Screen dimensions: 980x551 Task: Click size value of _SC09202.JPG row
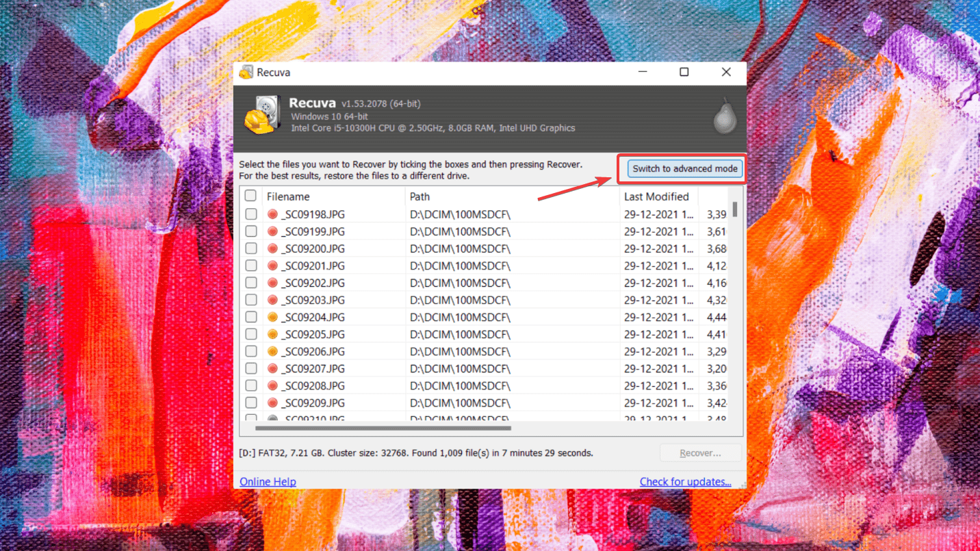pyautogui.click(x=717, y=283)
